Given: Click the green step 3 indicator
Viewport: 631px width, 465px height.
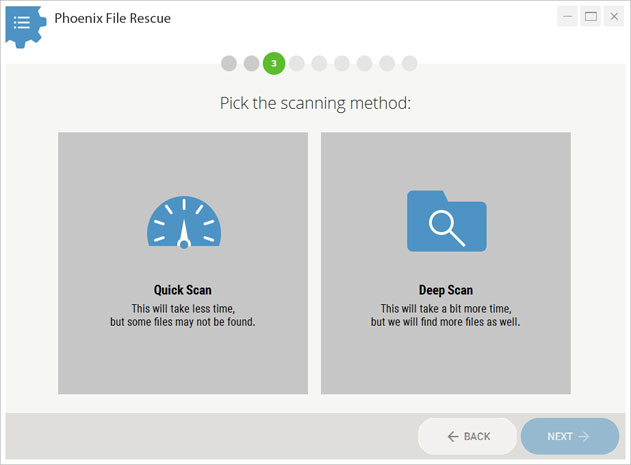Looking at the screenshot, I should point(274,64).
